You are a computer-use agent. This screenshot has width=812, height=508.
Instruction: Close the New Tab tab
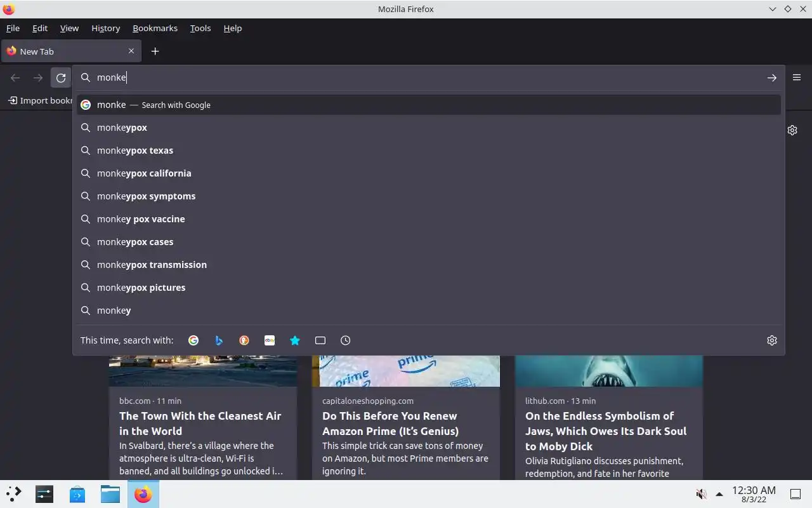(x=131, y=51)
